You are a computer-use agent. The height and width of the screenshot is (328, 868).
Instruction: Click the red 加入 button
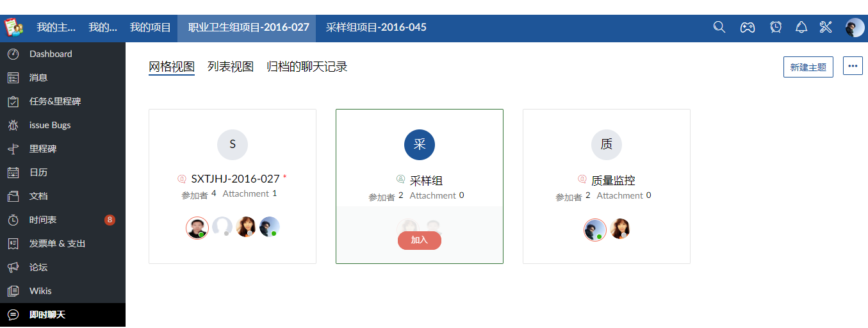tap(420, 240)
